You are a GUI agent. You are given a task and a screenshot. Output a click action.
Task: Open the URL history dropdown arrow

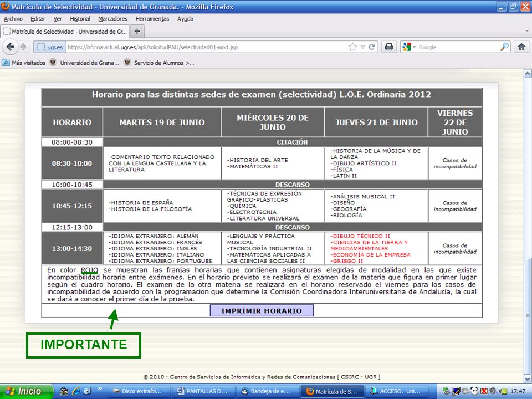click(x=362, y=47)
